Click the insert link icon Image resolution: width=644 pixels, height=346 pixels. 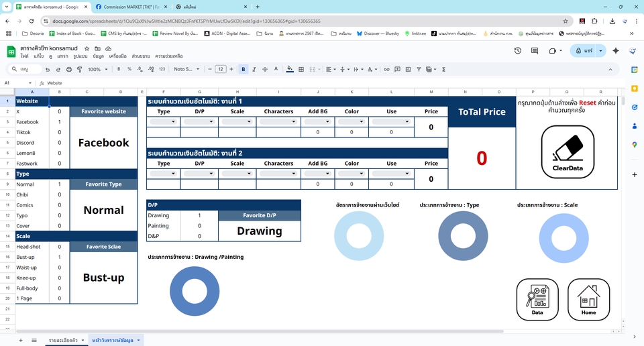click(x=387, y=69)
